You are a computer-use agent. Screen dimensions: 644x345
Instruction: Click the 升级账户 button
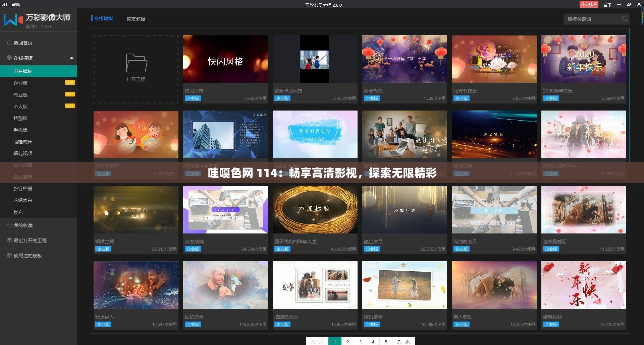[x=589, y=4]
